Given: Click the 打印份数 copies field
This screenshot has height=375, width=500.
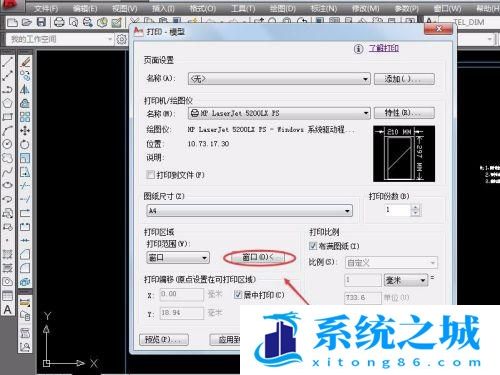Looking at the screenshot, I should [398, 210].
